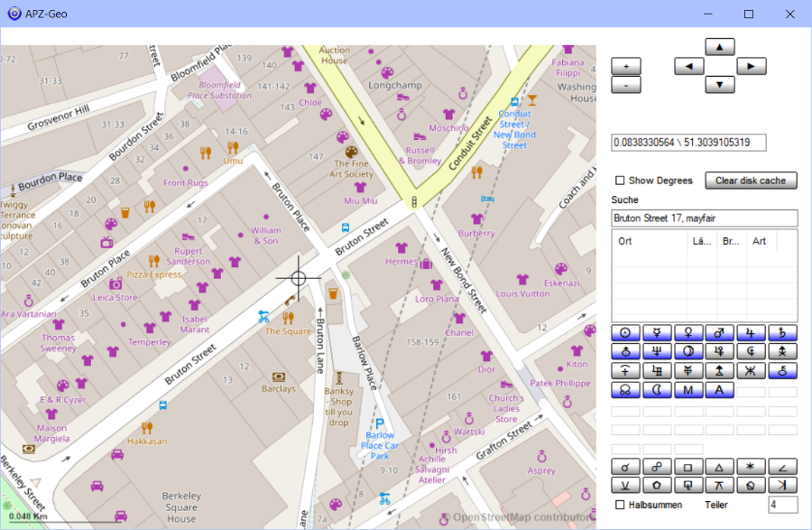Zoom in with the plus button
Screen dimensions: 812x530
[625, 66]
